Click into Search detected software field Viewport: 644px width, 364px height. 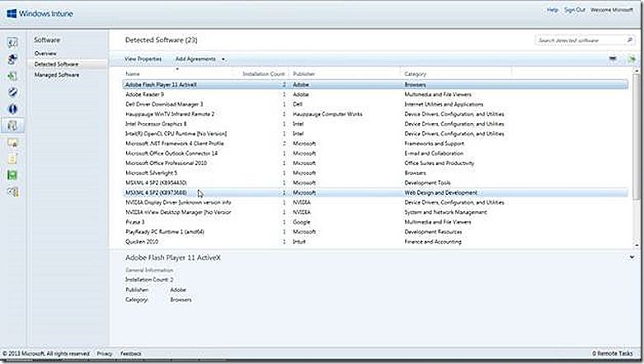click(x=580, y=40)
